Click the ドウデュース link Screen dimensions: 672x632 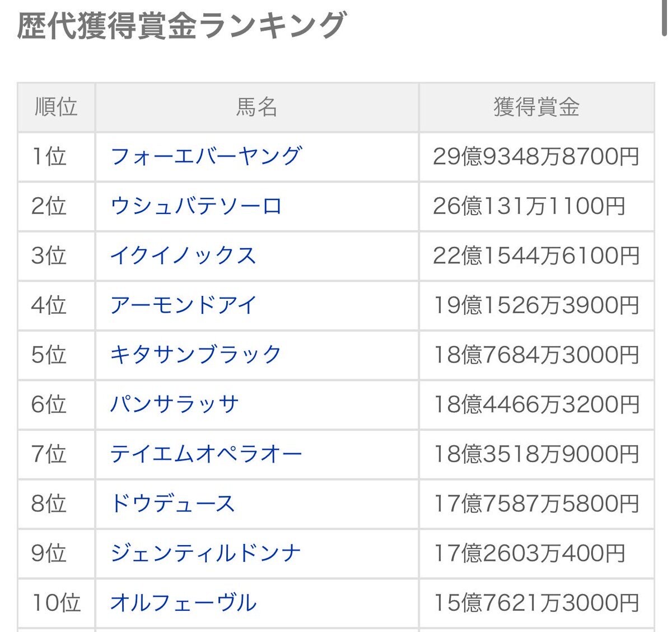coord(172,503)
